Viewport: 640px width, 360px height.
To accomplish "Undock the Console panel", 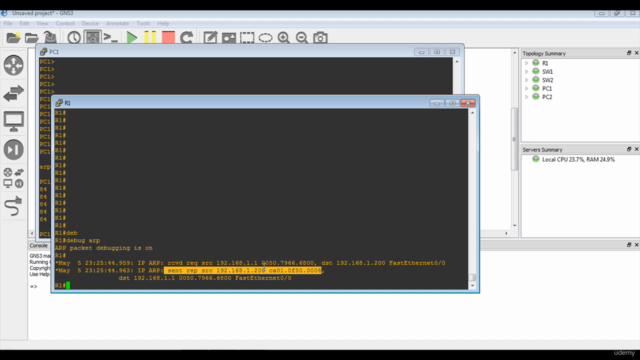I will click(x=629, y=245).
